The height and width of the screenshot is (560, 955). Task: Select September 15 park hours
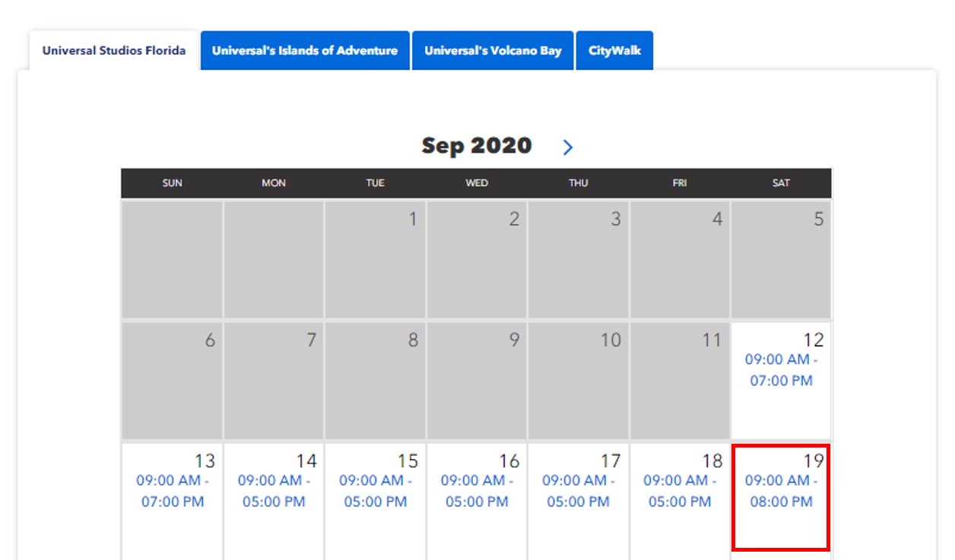tap(376, 491)
